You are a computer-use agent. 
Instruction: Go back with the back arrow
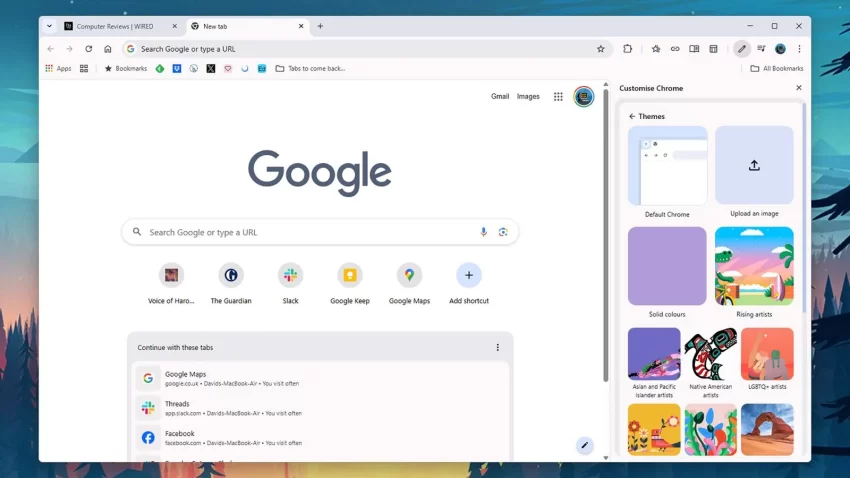click(50, 49)
